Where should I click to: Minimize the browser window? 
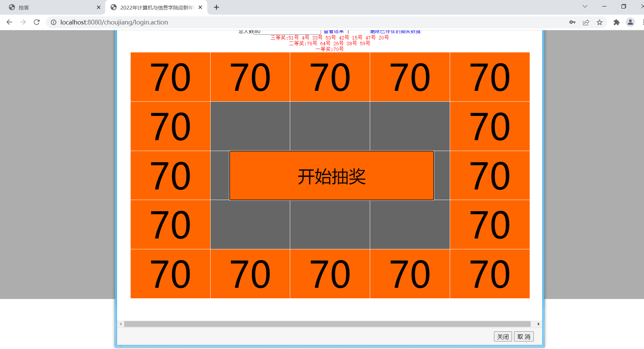pos(604,6)
